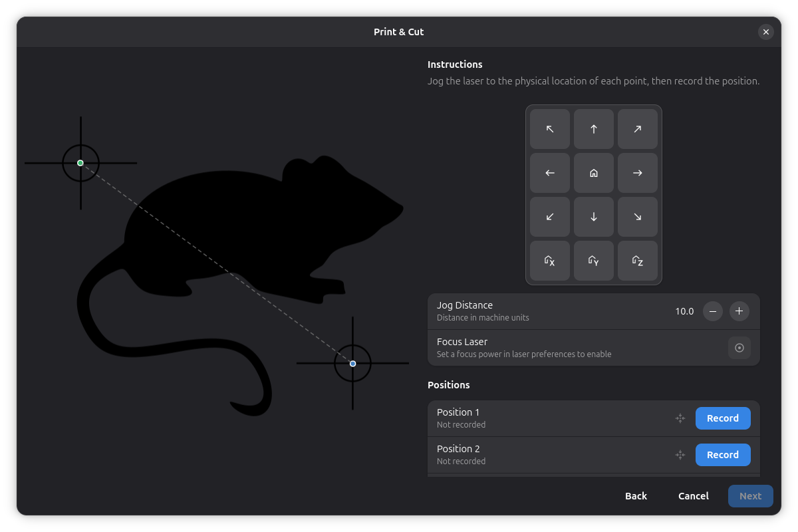This screenshot has width=798, height=532.
Task: Home the X axis
Action: tap(550, 261)
